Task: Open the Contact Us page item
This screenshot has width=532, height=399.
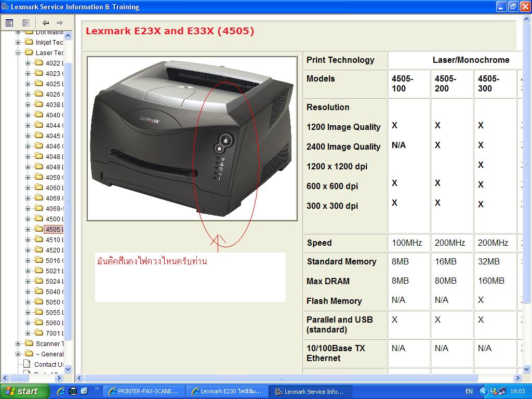Action: click(x=44, y=364)
